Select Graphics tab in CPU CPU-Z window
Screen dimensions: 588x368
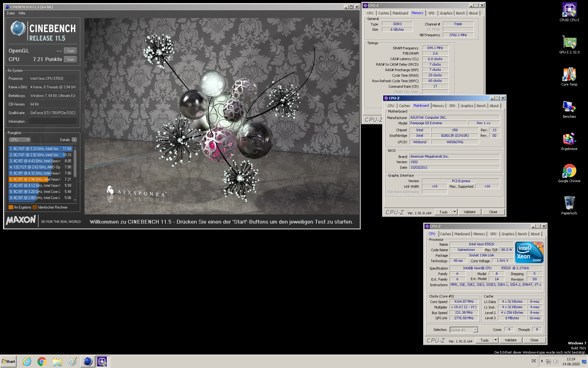[x=508, y=234]
